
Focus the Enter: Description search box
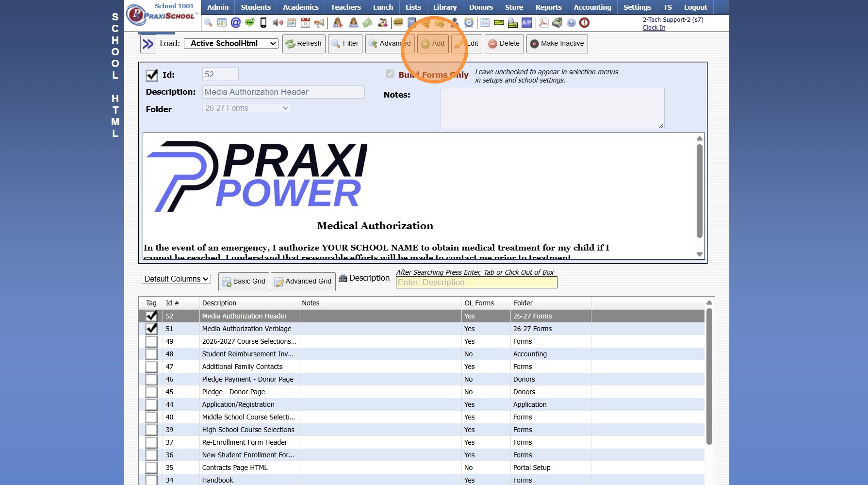tap(476, 283)
